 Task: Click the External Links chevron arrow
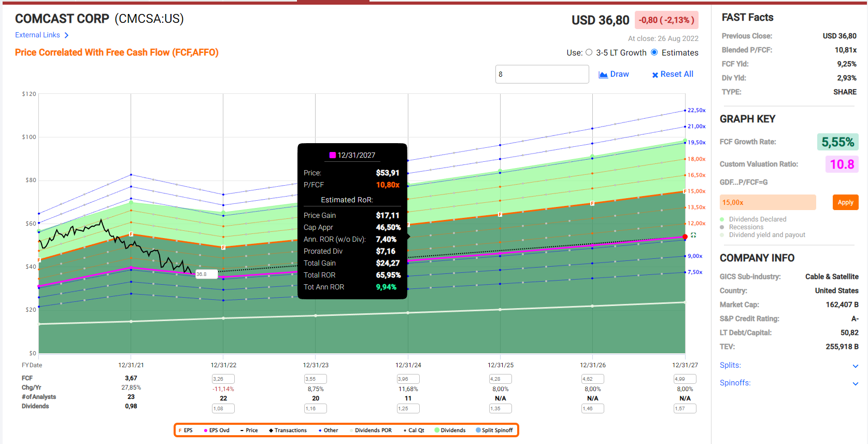(66, 35)
